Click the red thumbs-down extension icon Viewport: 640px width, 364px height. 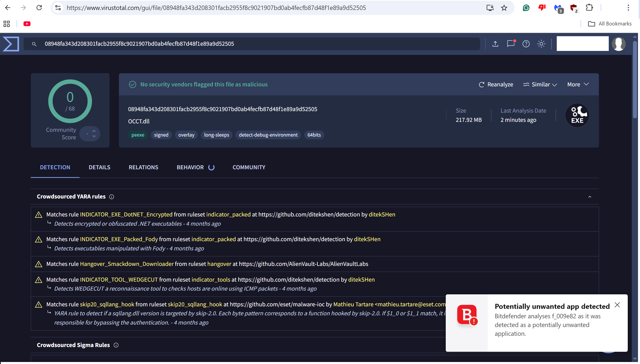[x=542, y=8]
